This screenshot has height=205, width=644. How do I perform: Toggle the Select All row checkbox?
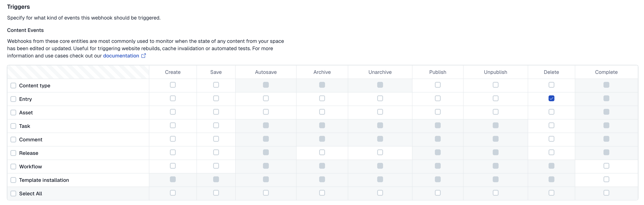(13, 194)
